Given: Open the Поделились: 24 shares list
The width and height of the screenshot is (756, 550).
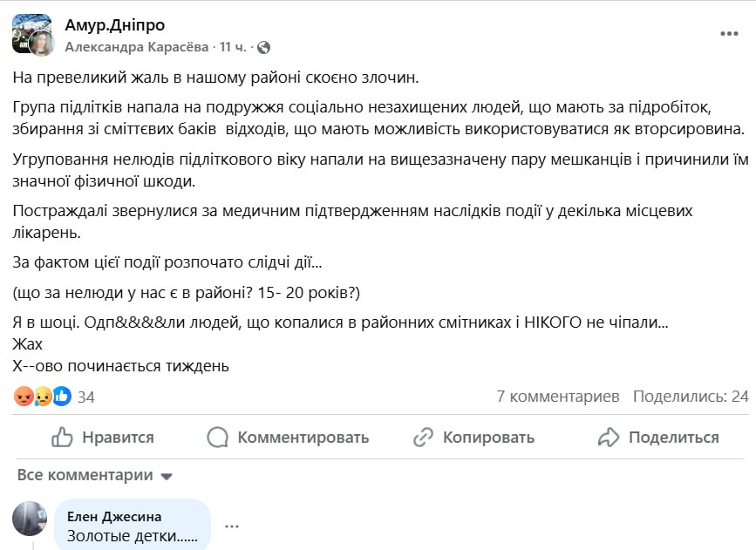Looking at the screenshot, I should click(x=691, y=397).
